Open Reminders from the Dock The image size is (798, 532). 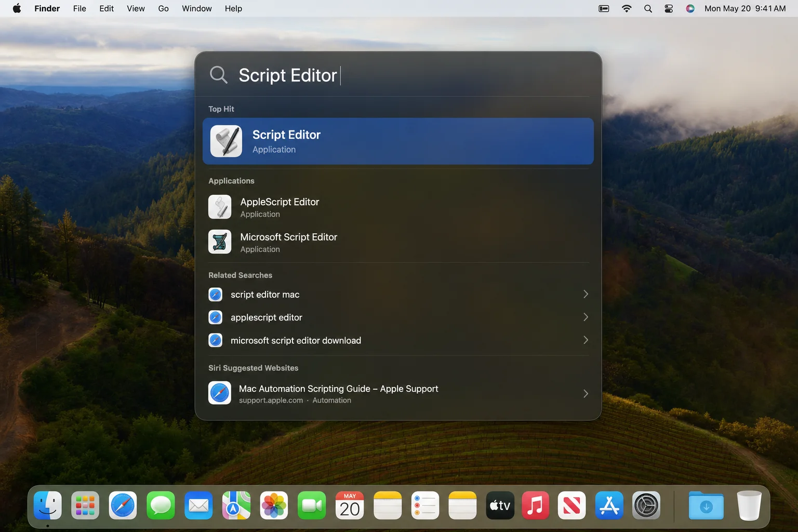[x=425, y=506]
